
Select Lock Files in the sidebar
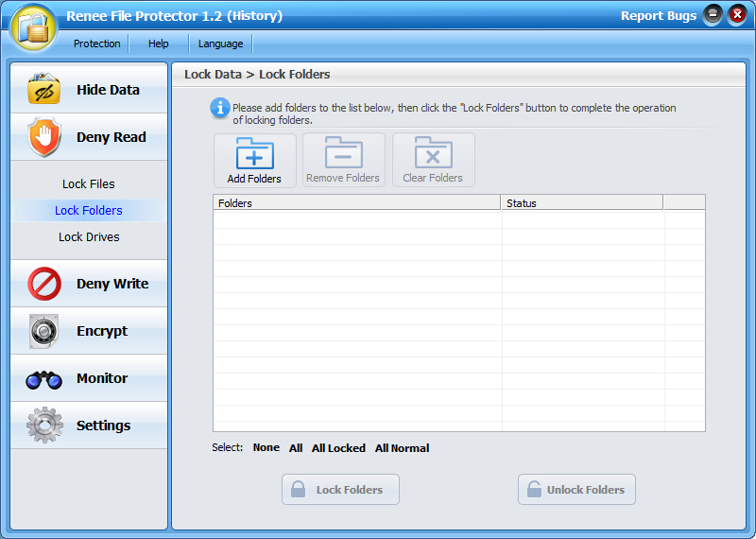click(89, 184)
